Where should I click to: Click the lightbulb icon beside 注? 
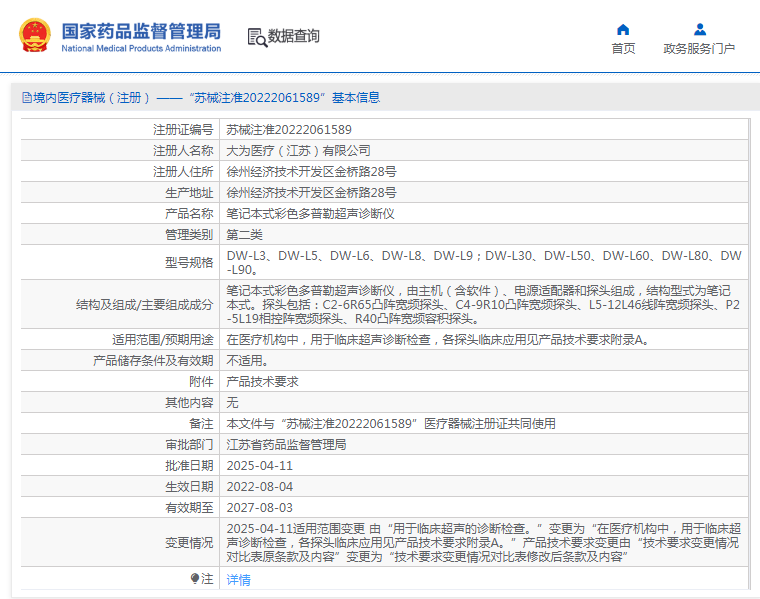point(194,579)
